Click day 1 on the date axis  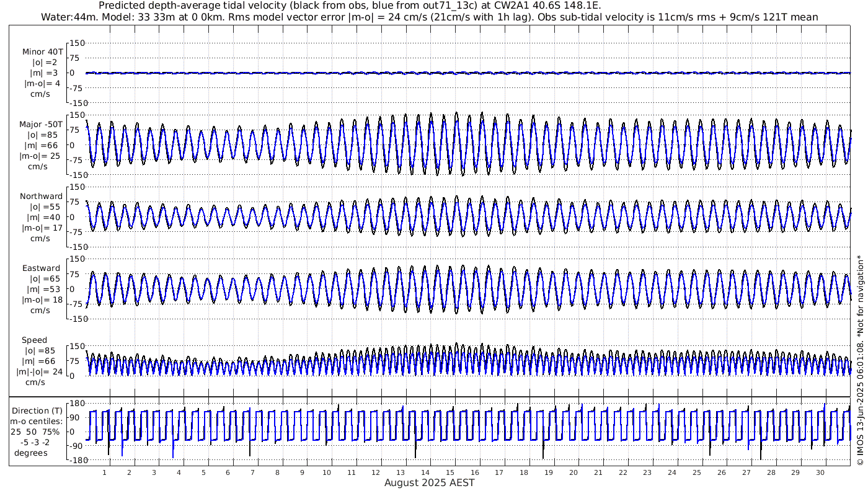point(105,472)
